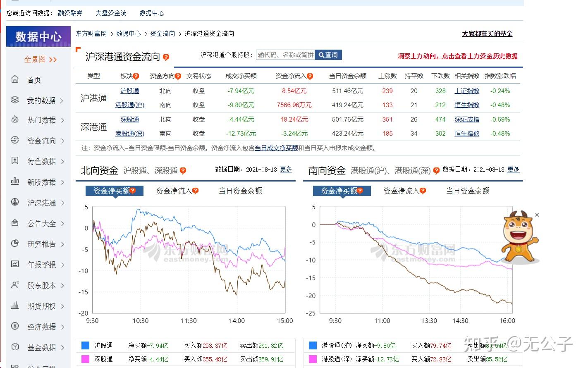This screenshot has height=368, width=588.
Task: Click 沪股通 blue legend swatch
Action: click(86, 345)
